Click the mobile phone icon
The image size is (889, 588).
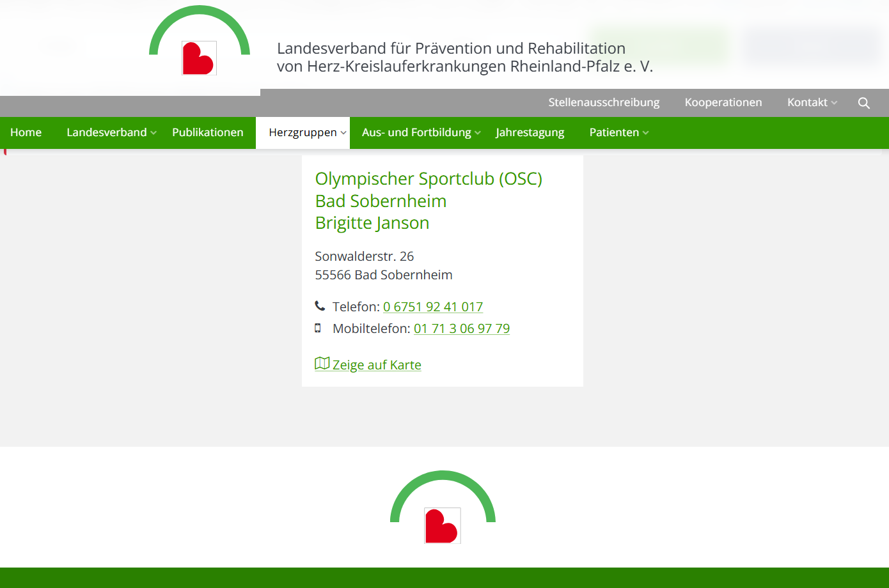[318, 328]
